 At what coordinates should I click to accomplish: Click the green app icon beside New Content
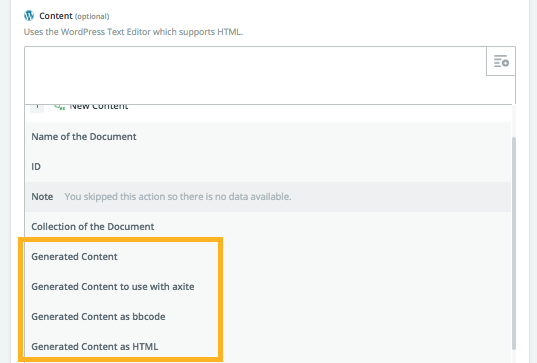[x=59, y=107]
